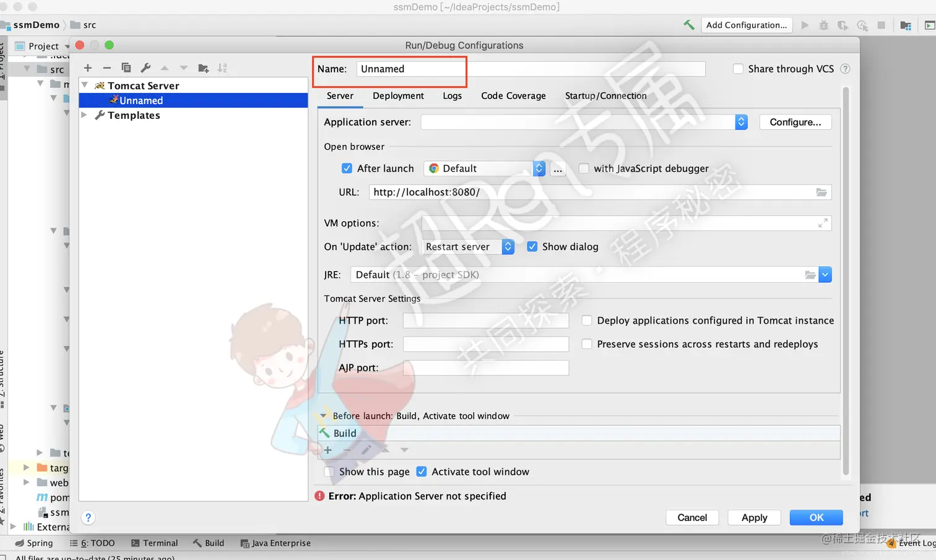The height and width of the screenshot is (560, 936).
Task: Check Show this page
Action: click(x=329, y=472)
